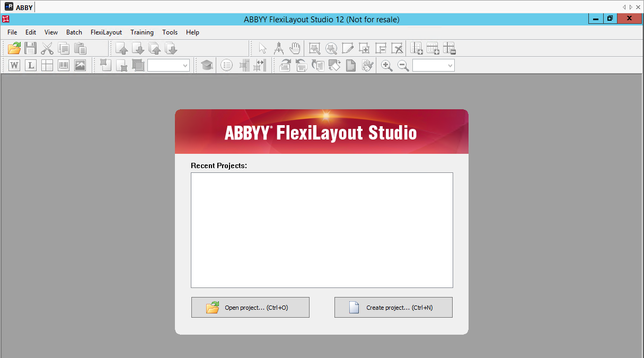Image resolution: width=644 pixels, height=358 pixels.
Task: Click the pencil edit region icon
Action: tap(348, 49)
